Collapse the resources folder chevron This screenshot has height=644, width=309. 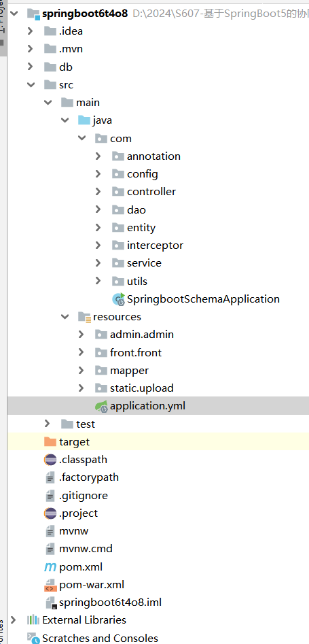click(x=65, y=317)
